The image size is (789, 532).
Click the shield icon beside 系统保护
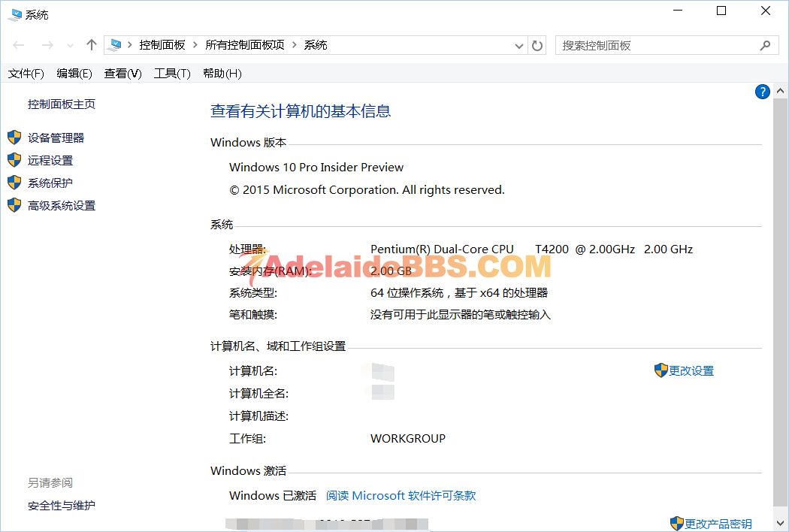point(14,183)
